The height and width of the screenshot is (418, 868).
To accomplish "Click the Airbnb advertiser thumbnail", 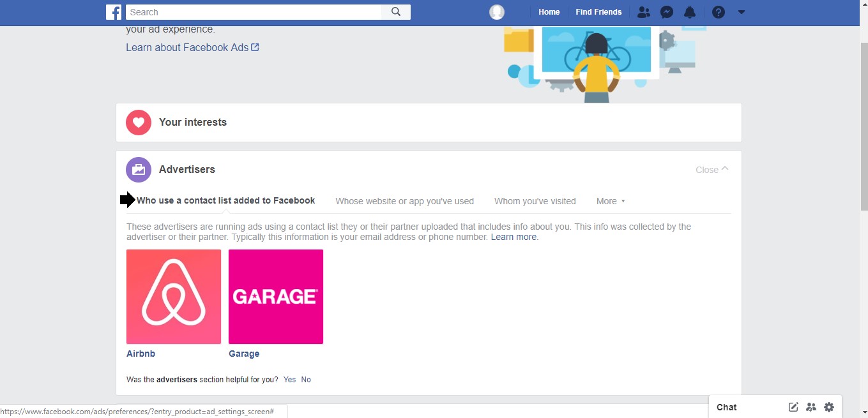I will [174, 297].
